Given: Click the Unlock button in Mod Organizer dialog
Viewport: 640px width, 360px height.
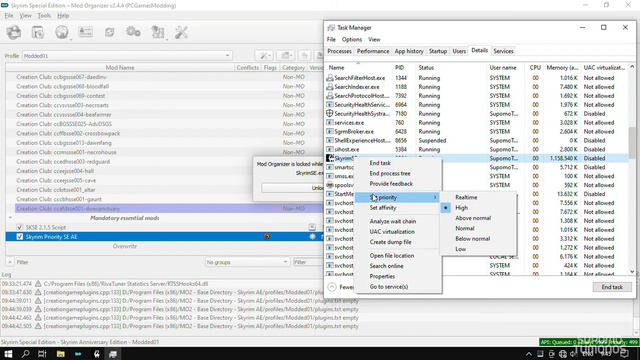Looking at the screenshot, I should coord(293,188).
